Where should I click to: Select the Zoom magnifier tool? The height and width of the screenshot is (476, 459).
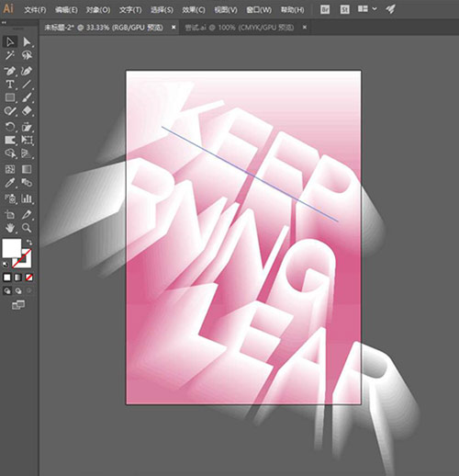coord(27,228)
